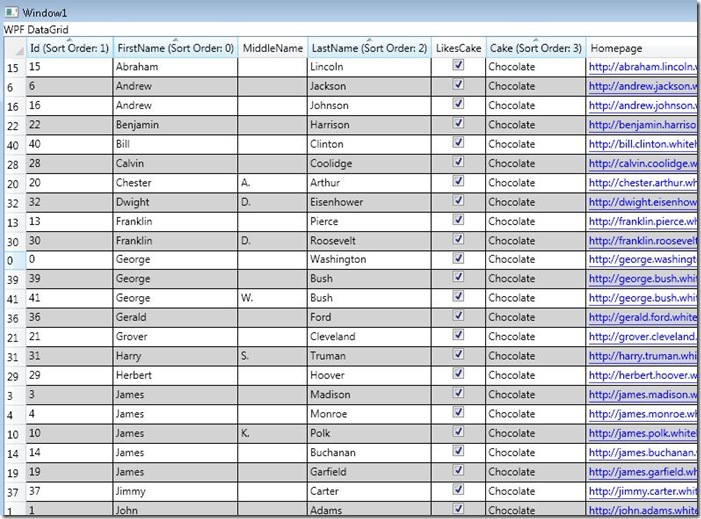The width and height of the screenshot is (701, 519).
Task: Click the 'WPF DataGrid' label
Action: 36,30
